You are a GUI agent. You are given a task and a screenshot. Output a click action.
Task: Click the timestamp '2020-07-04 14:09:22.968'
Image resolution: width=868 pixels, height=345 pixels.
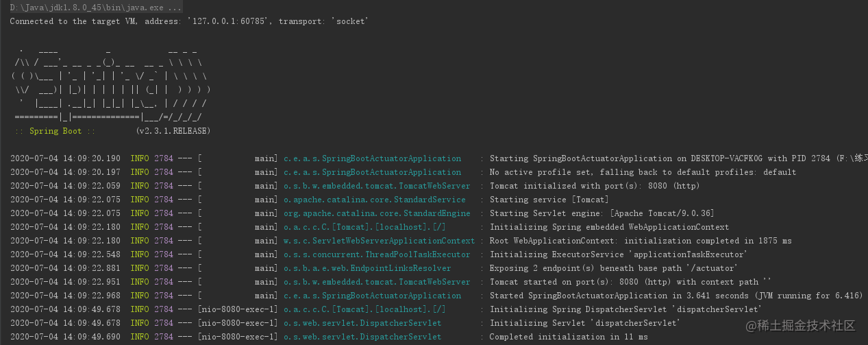tap(65, 296)
